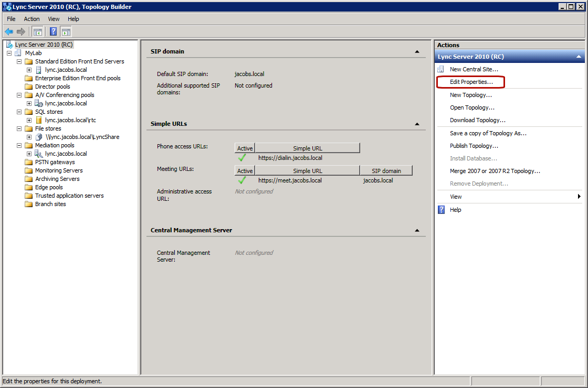Open the Help menu in menu bar
588x388 pixels.
pyautogui.click(x=73, y=19)
